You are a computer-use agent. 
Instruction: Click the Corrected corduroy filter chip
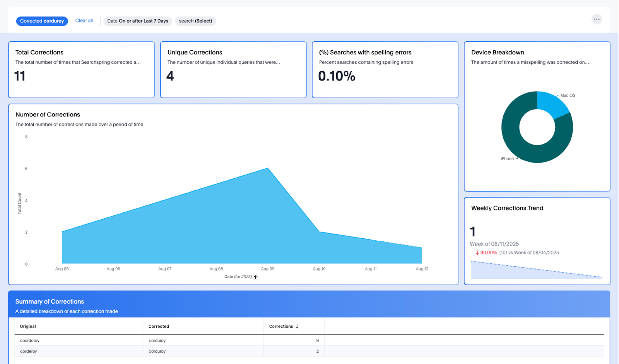[x=42, y=21]
